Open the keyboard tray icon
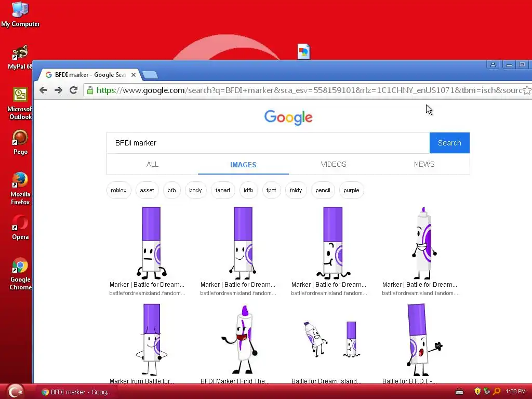The height and width of the screenshot is (399, 532). tap(459, 392)
